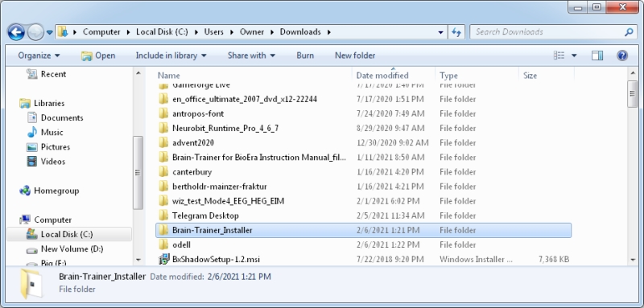Screen dimensions: 644x308
Task: Select Owner in the address breadcrumb
Action: click(x=252, y=32)
